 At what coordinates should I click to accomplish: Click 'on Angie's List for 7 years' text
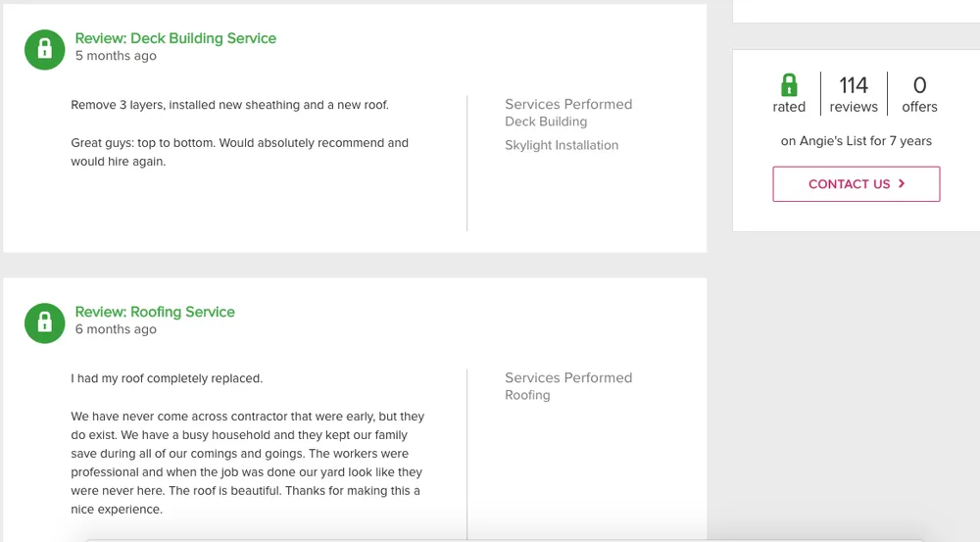[856, 141]
